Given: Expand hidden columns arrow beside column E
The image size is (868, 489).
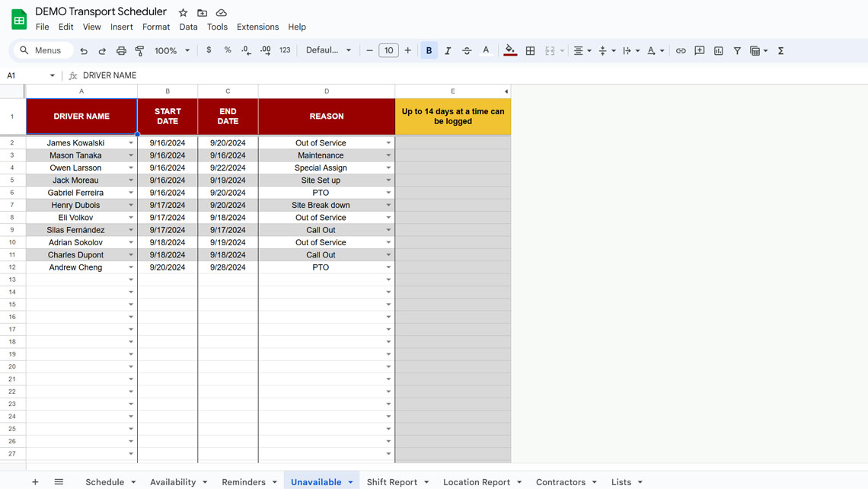Looking at the screenshot, I should pyautogui.click(x=506, y=91).
